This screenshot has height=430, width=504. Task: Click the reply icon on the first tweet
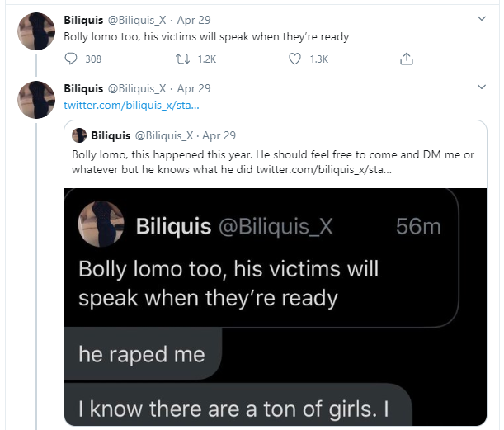pyautogui.click(x=71, y=59)
